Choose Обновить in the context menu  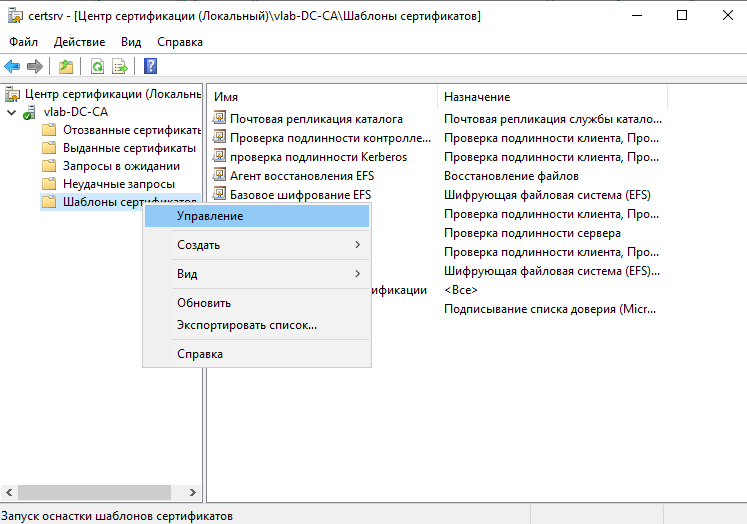257,303
